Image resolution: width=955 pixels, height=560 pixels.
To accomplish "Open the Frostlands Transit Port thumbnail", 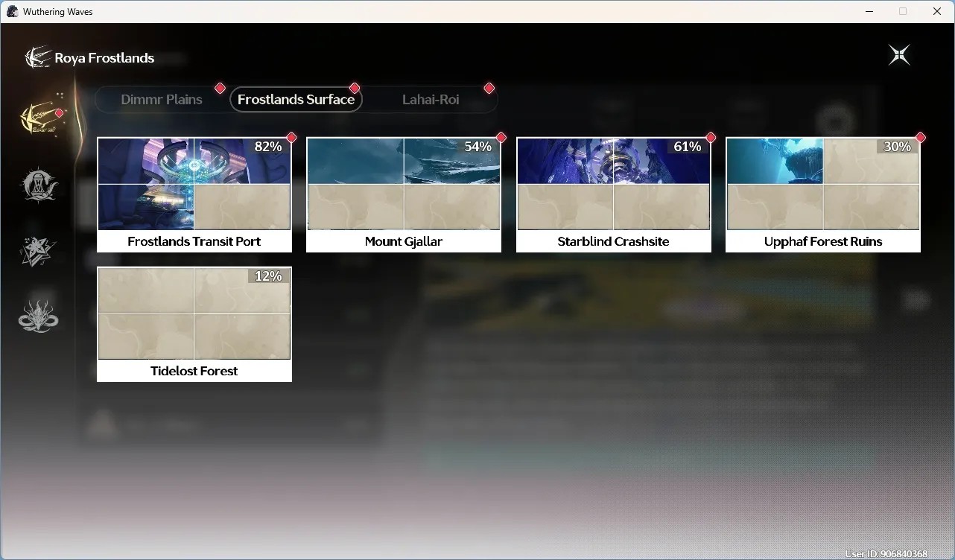I will click(x=194, y=184).
